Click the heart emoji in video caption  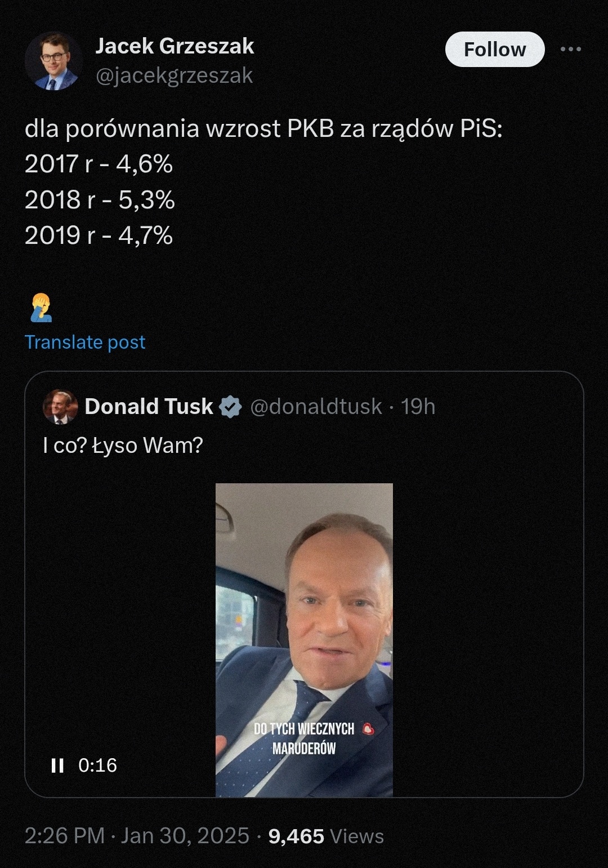point(368,729)
